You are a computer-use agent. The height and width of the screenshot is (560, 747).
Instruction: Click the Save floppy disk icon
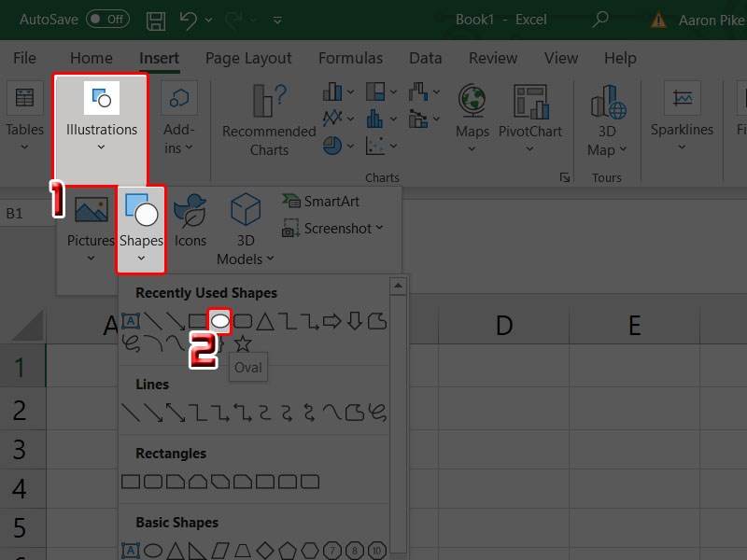tap(157, 19)
